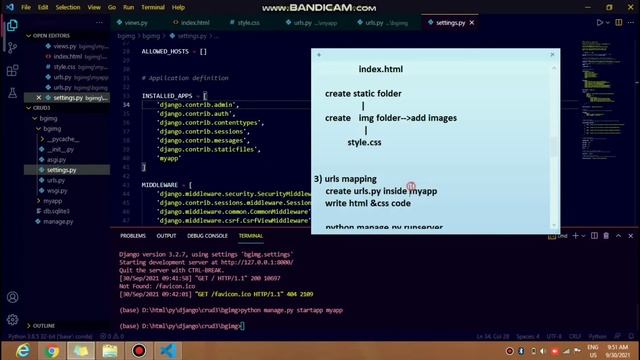Screen dimensions: 640x360
Task: Close the terminal panel
Action: point(631,236)
